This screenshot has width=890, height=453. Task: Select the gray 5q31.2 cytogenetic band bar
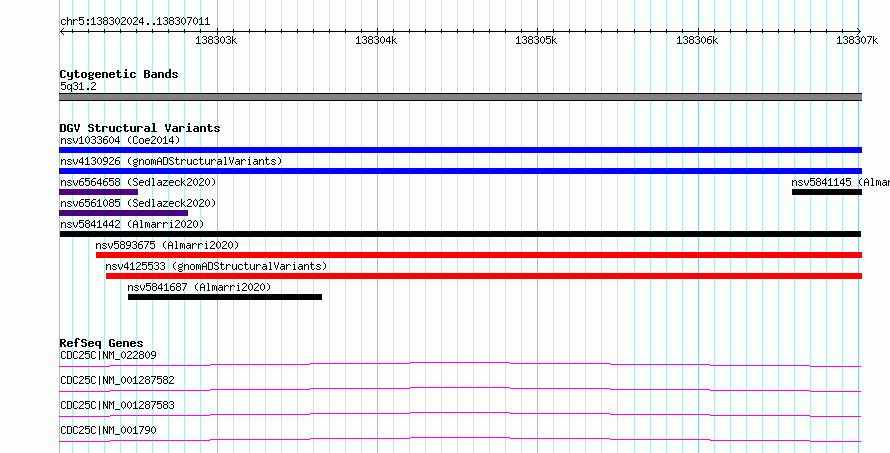pyautogui.click(x=460, y=97)
